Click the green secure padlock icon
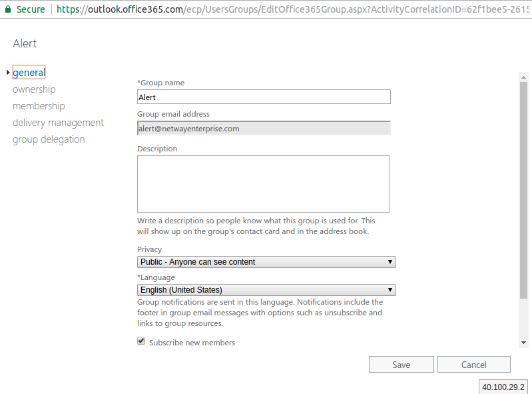The height and width of the screenshot is (394, 532). (x=8, y=9)
